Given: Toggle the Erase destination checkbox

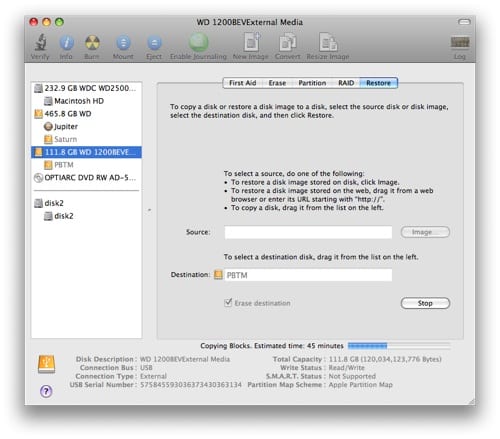Looking at the screenshot, I should click(228, 303).
